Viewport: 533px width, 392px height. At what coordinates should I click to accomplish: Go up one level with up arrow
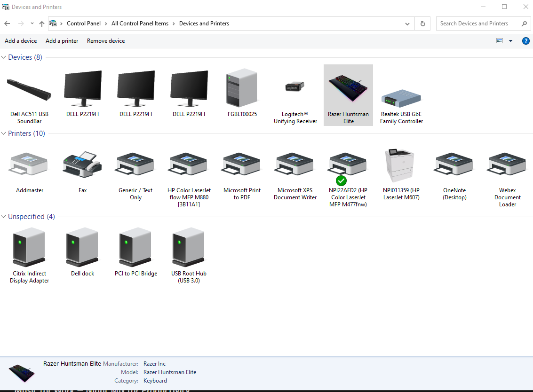(42, 24)
